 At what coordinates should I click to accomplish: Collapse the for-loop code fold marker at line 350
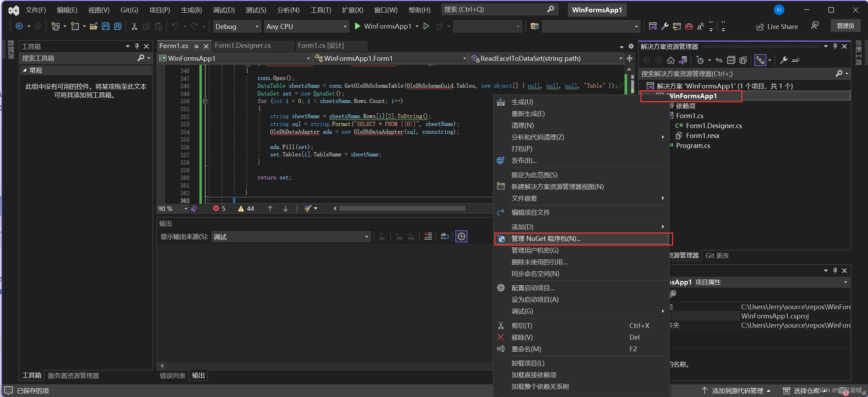[x=205, y=101]
